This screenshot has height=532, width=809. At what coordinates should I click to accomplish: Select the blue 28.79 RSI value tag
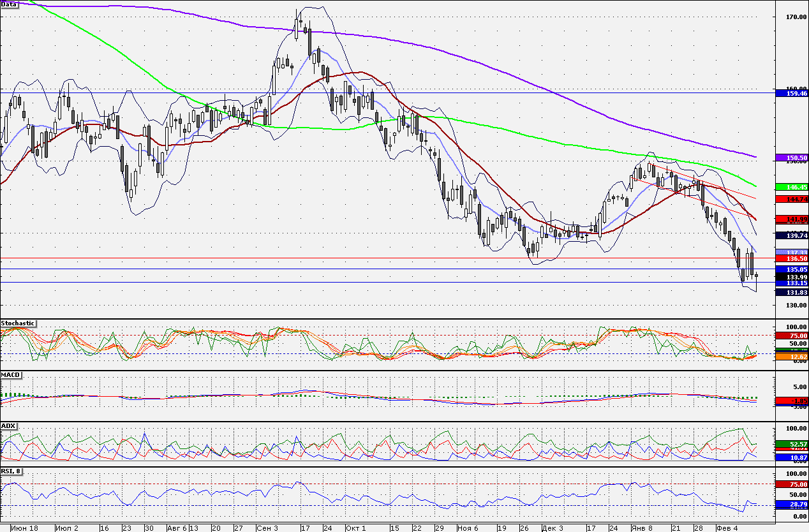[x=792, y=505]
